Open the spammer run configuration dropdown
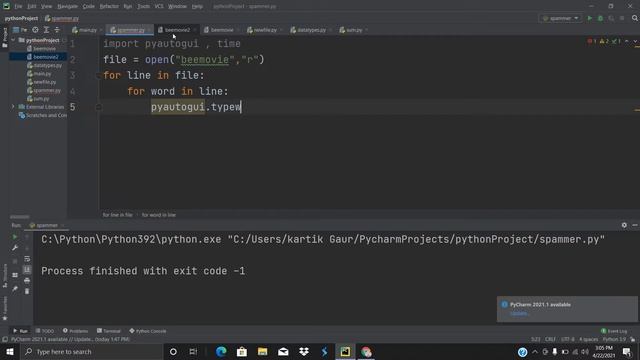 (x=560, y=18)
